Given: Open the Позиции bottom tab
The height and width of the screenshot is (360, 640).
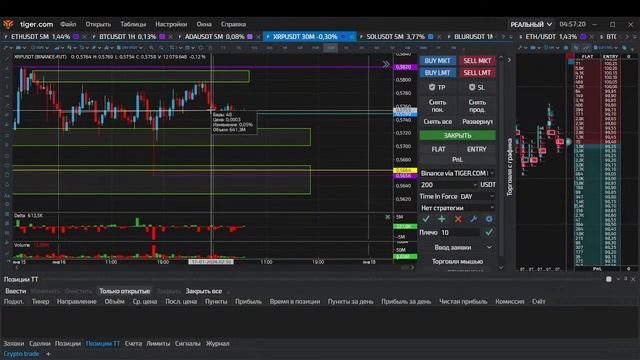Looking at the screenshot, I should coord(68,344).
